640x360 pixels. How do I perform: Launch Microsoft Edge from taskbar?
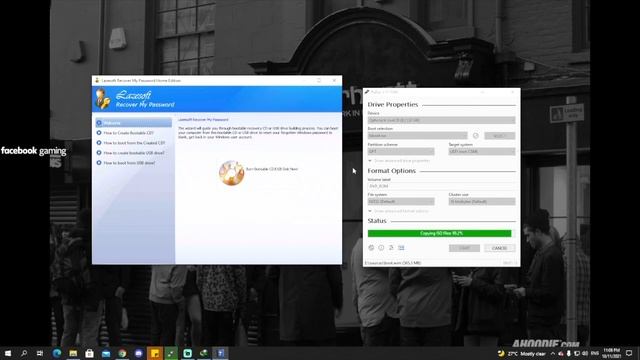[57, 353]
